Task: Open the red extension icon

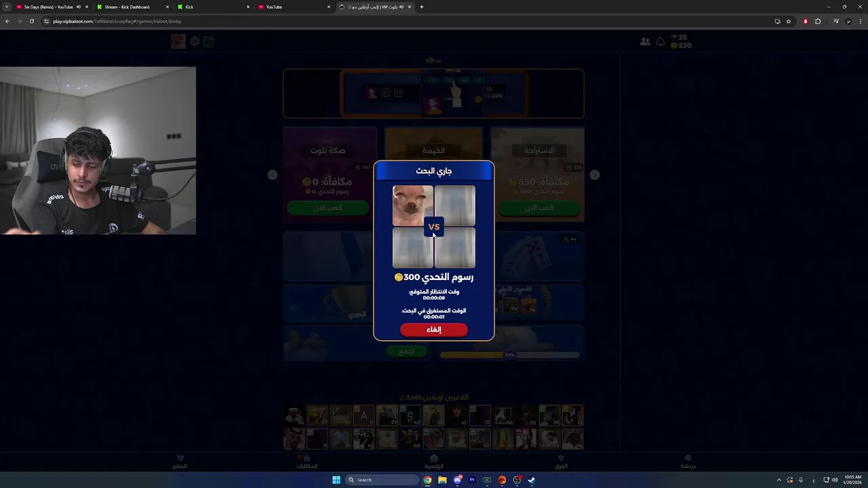Action: [x=806, y=21]
